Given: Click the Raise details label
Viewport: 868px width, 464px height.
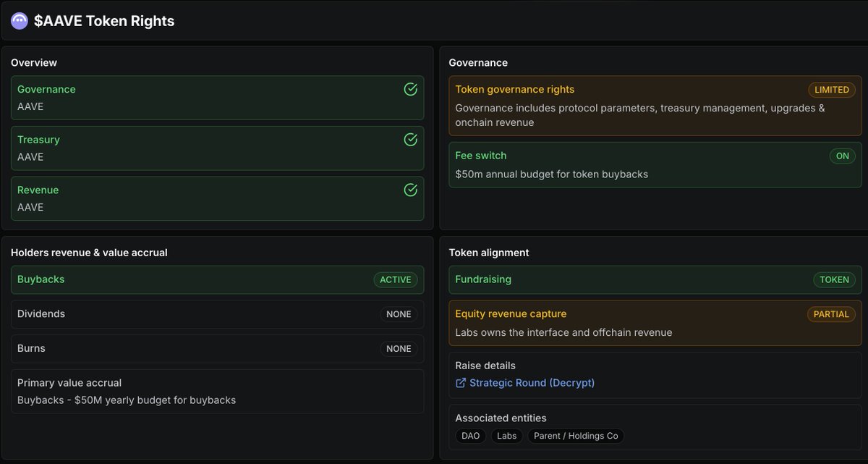Looking at the screenshot, I should [485, 366].
